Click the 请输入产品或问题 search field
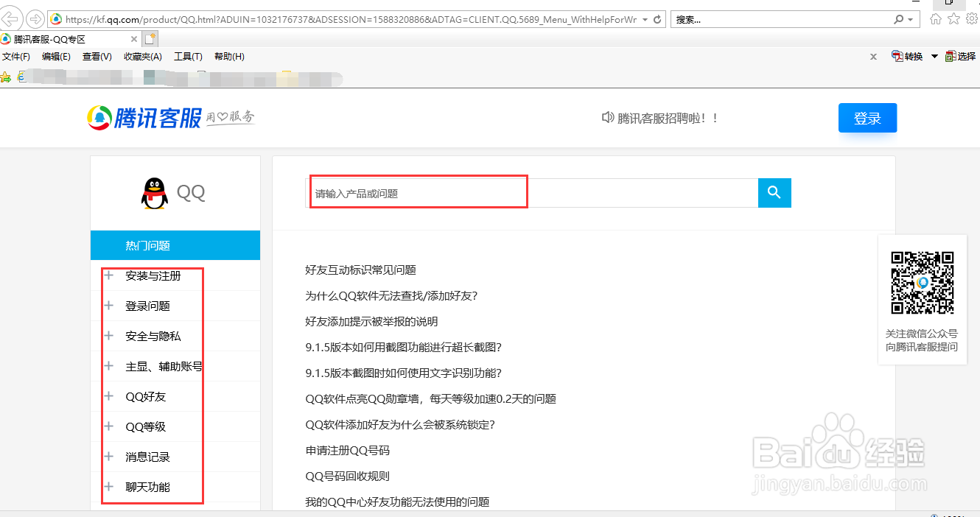Image resolution: width=980 pixels, height=517 pixels. coord(531,193)
